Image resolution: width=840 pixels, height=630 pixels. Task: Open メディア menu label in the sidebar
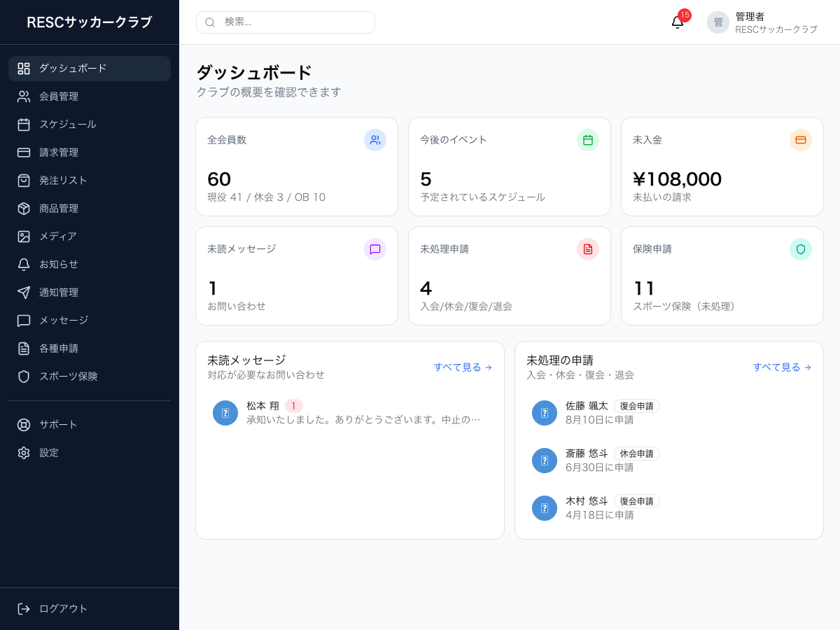pyautogui.click(x=58, y=237)
